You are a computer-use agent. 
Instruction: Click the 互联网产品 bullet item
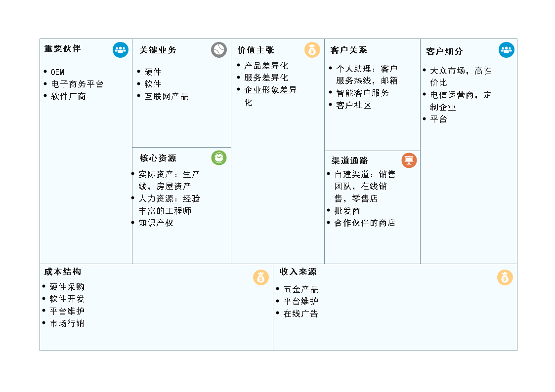coord(167,96)
